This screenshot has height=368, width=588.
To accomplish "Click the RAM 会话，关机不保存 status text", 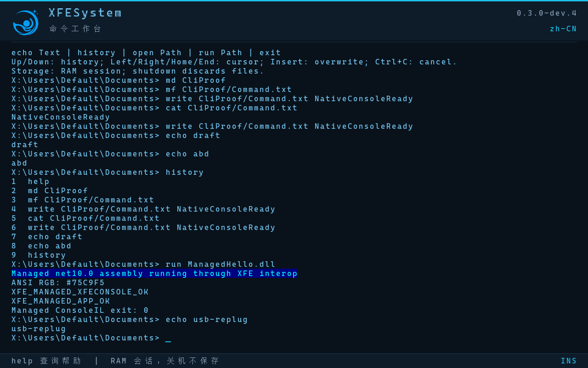I will 165,361.
